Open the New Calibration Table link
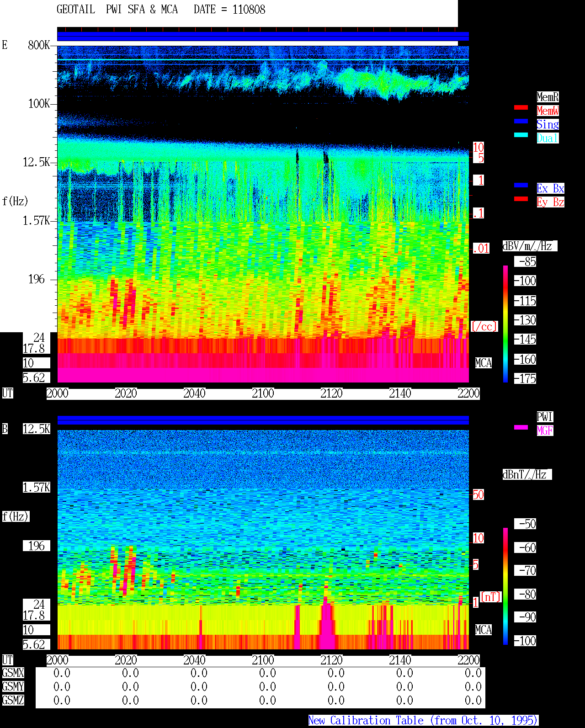Image resolution: width=585 pixels, height=728 pixels. pyautogui.click(x=423, y=721)
